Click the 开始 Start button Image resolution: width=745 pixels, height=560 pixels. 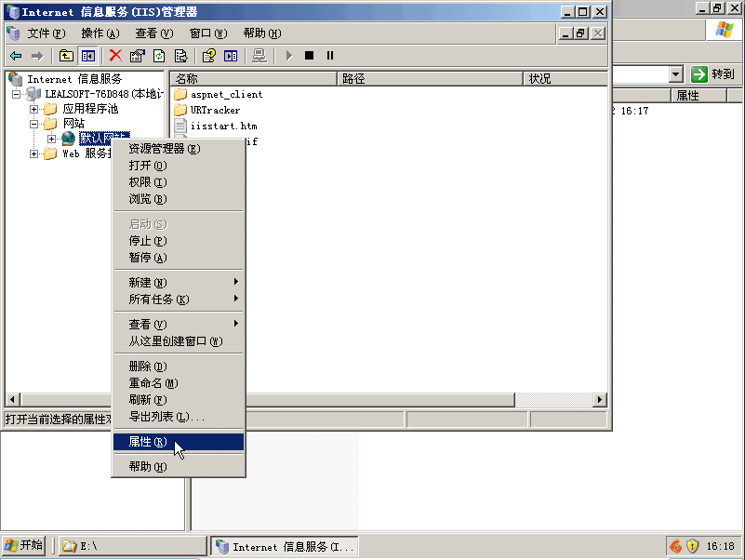[x=24, y=546]
